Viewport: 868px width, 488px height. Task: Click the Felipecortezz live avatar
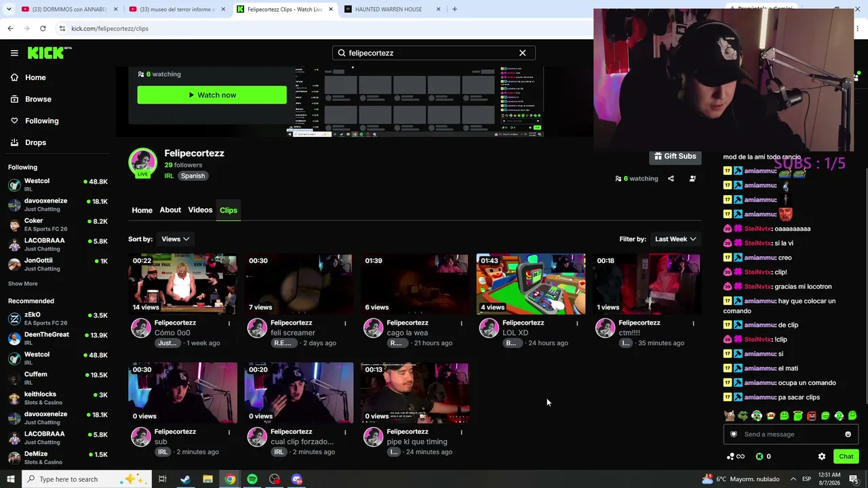pyautogui.click(x=142, y=163)
